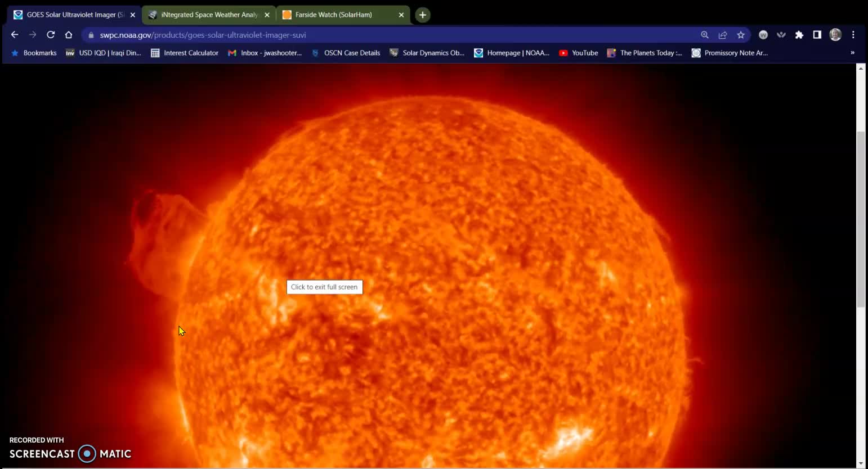The height and width of the screenshot is (469, 868).
Task: Close the Farside Watch tab
Action: 401,15
